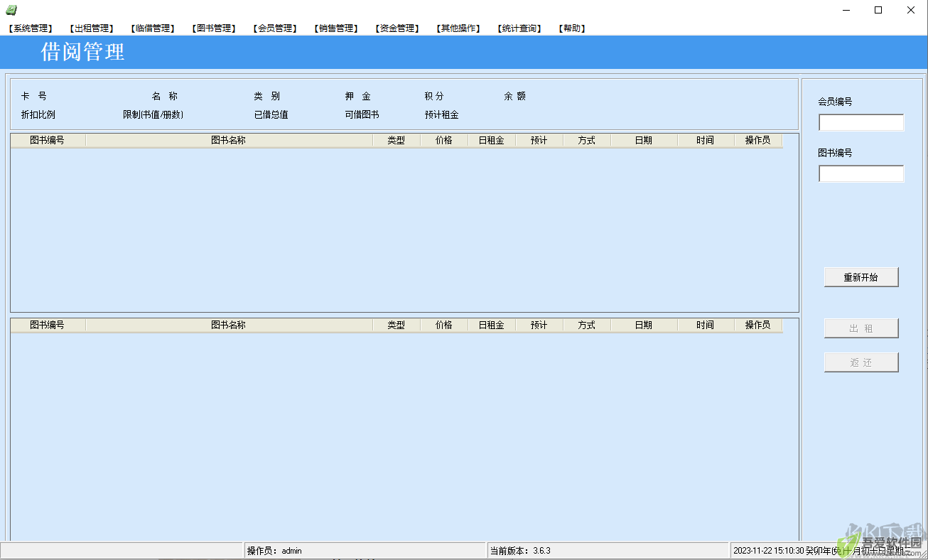Click the 折扣比例 label
Screen dimensions: 928x560
click(x=38, y=114)
